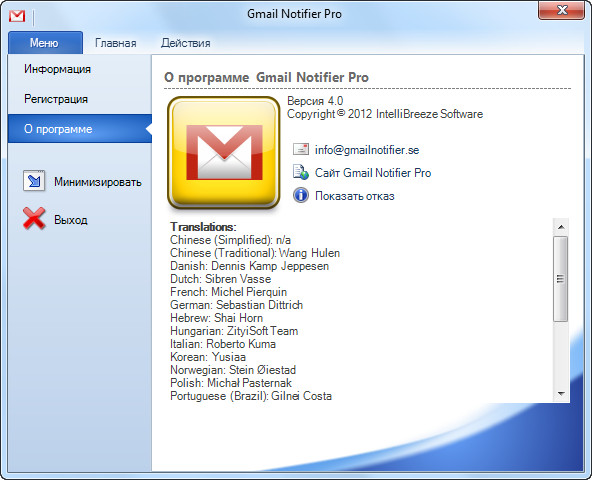The height and width of the screenshot is (480, 592).
Task: Click the Выход label to quit
Action: coord(71,220)
